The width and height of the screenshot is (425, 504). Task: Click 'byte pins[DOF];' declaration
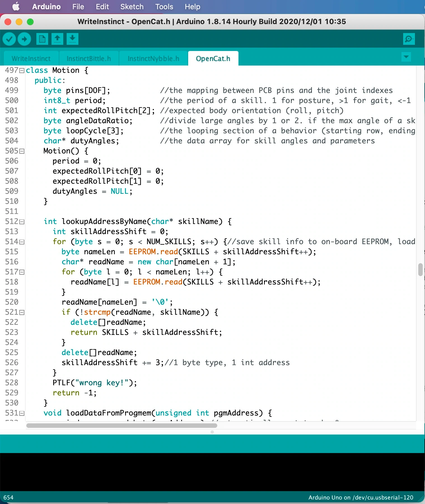point(77,90)
